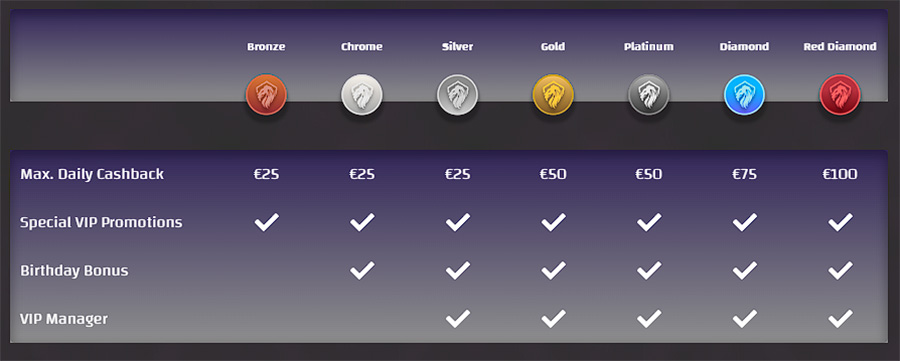Click the Platinum tier lion badge
The height and width of the screenshot is (361, 900).
(649, 95)
